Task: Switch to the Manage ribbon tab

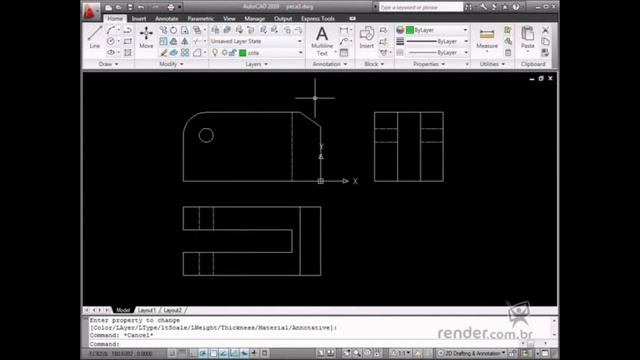Action: point(255,19)
